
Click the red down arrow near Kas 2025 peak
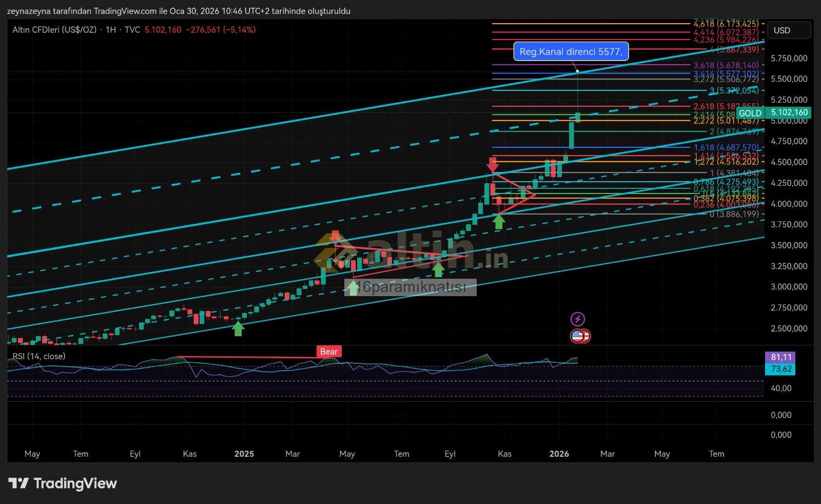pos(493,165)
